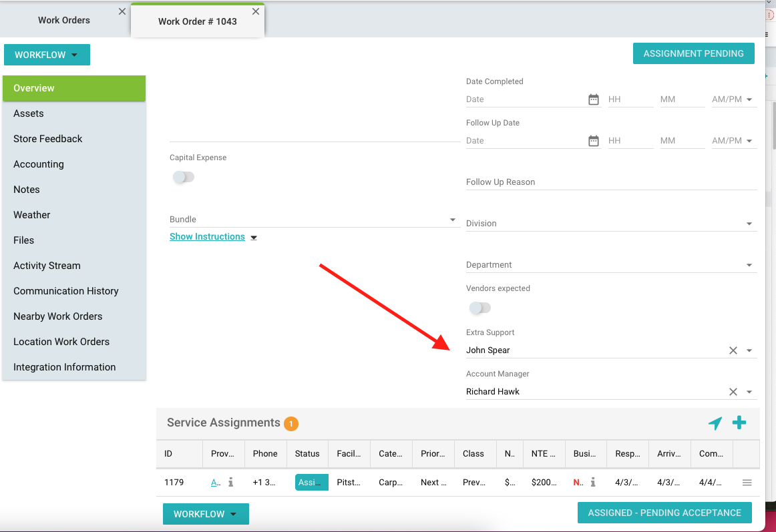Click the navigation arrow in Service Assignments
The width and height of the screenshot is (776, 532).
(x=715, y=423)
